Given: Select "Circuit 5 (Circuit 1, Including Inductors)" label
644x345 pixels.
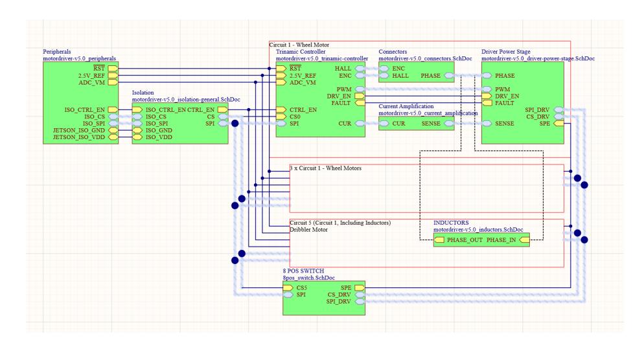Looking at the screenshot, I should [x=340, y=223].
